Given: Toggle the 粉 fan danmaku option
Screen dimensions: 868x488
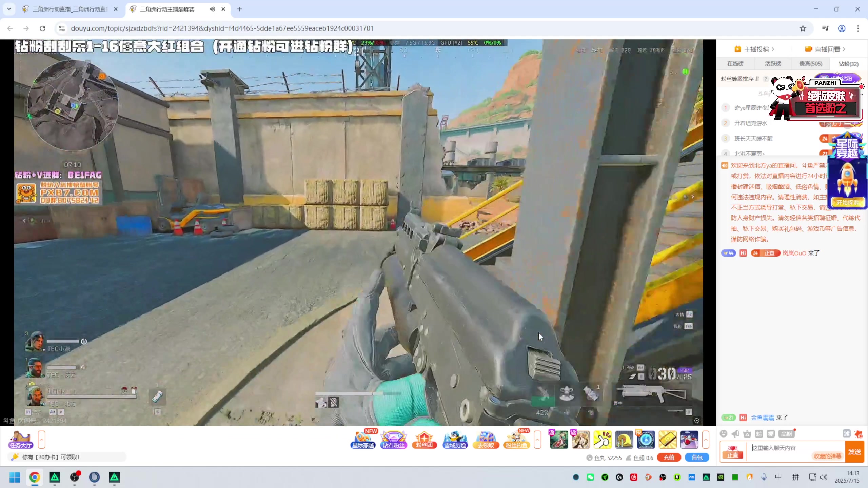Looking at the screenshot, I should click(759, 434).
